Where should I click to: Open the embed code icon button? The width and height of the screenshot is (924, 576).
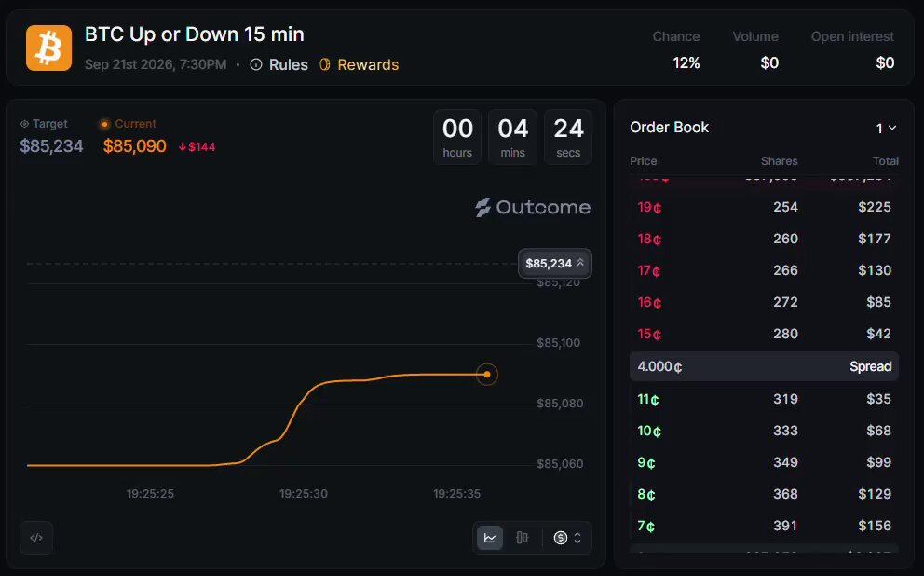point(36,538)
